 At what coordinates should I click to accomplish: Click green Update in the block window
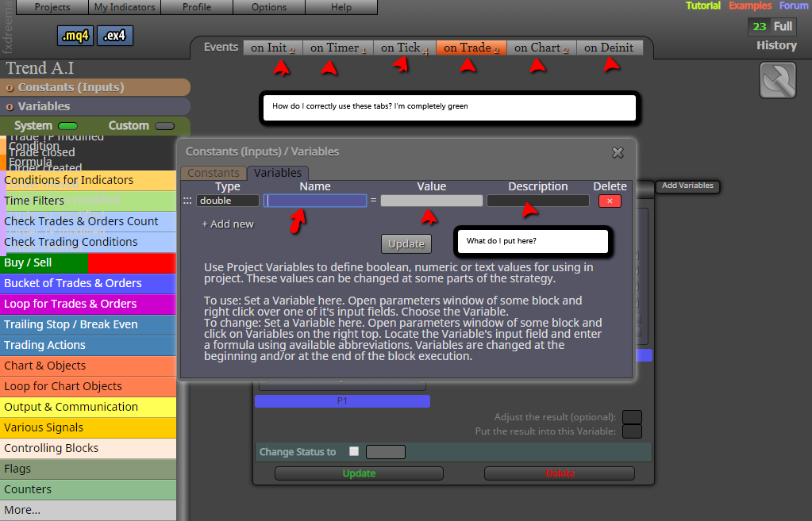click(x=359, y=473)
